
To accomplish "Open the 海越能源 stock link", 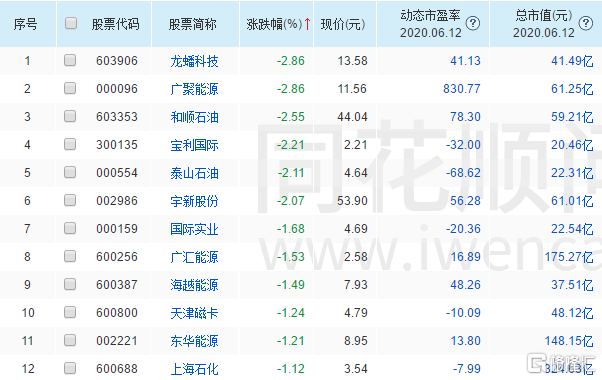I will click(194, 285).
